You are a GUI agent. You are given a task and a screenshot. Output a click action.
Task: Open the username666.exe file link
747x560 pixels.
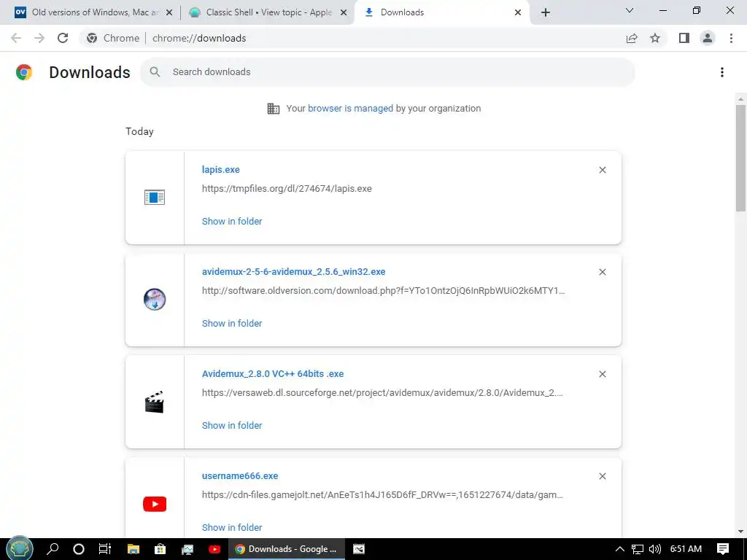click(239, 475)
